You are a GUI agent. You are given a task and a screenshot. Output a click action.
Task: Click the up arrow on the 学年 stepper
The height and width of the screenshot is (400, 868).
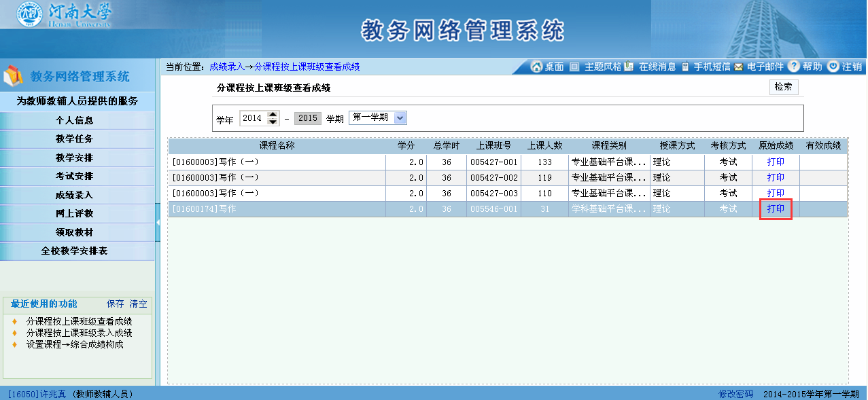[x=273, y=114]
